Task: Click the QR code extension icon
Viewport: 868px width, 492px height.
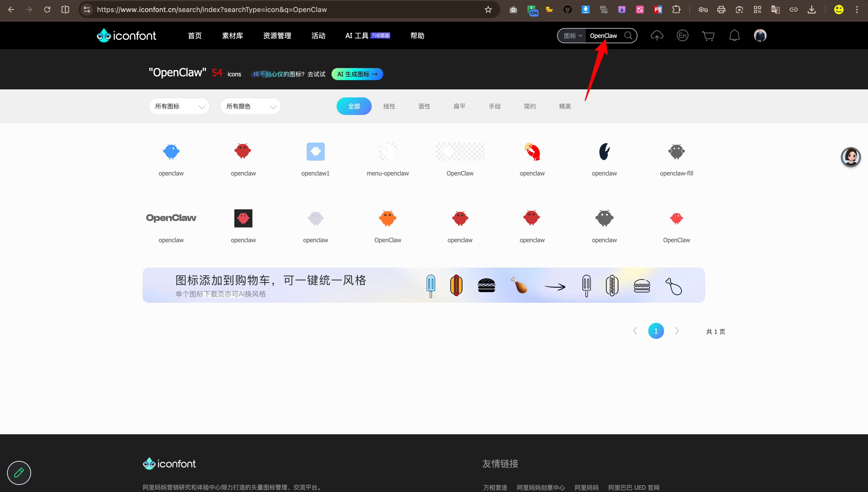Action: pyautogui.click(x=757, y=10)
